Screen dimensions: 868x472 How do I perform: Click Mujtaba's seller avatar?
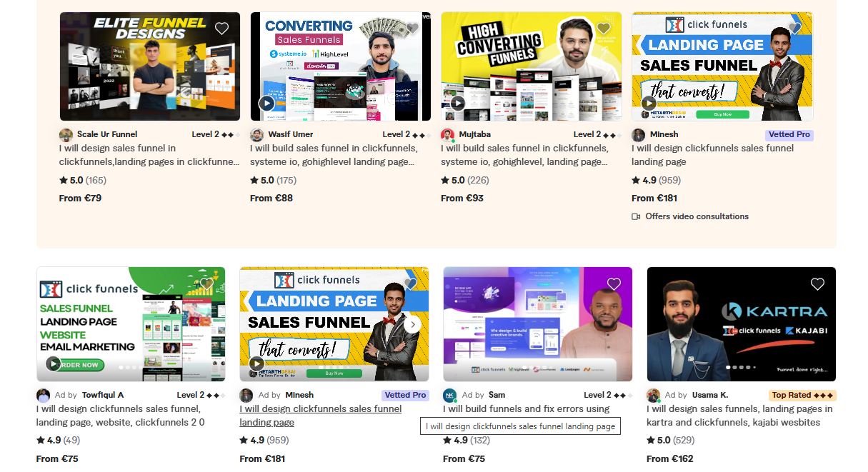pos(448,135)
